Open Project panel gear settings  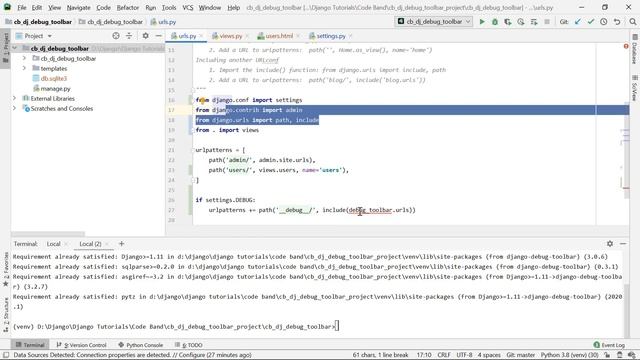coord(145,36)
